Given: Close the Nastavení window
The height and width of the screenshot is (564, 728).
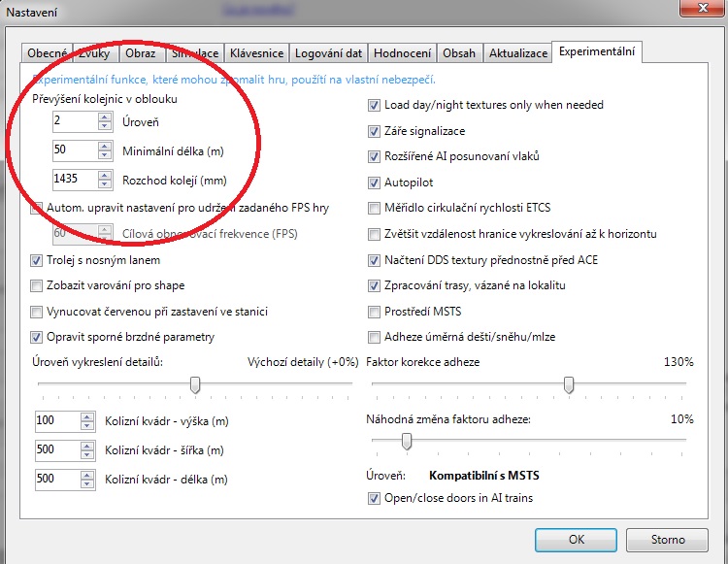Looking at the screenshot, I should click(x=695, y=10).
